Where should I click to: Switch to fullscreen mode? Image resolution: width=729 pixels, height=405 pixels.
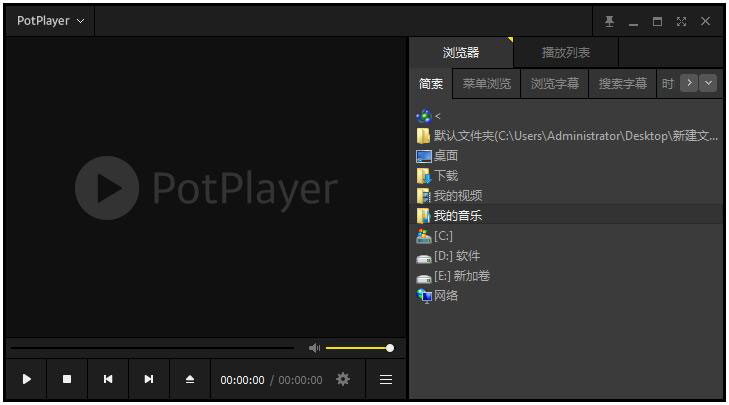coord(681,21)
